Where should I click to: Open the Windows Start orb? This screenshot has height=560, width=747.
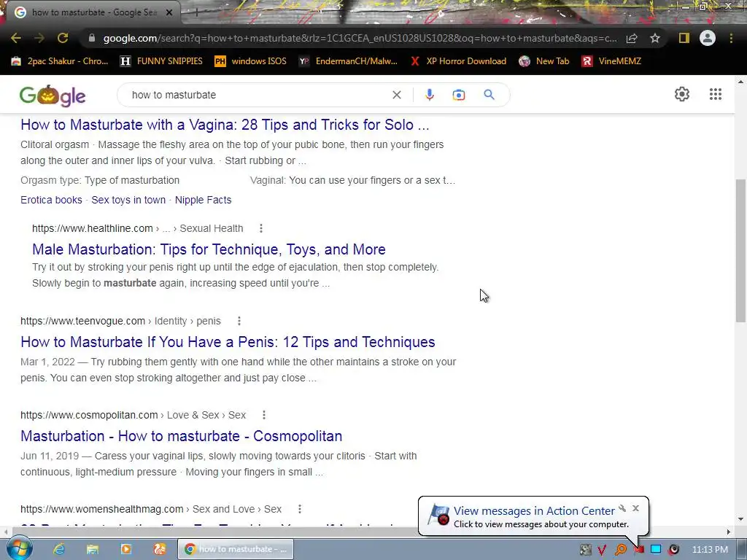pyautogui.click(x=19, y=549)
